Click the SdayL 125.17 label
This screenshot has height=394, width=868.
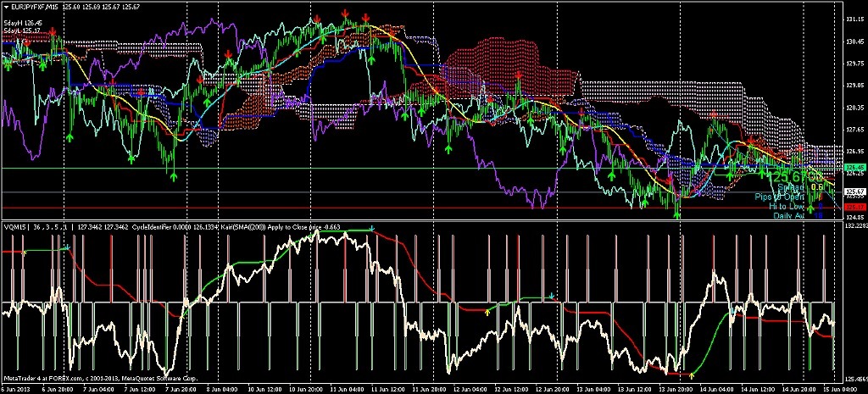[x=23, y=30]
